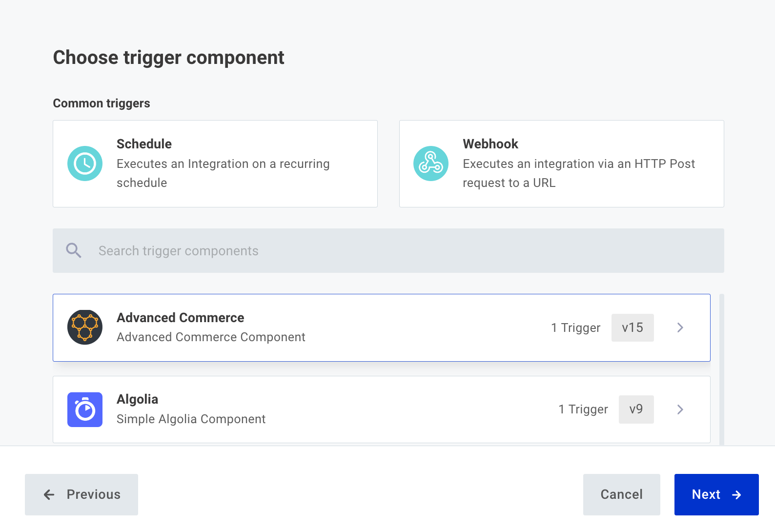Screen dimensions: 775x532
Task: Select the Webhook trigger card
Action: pos(561,164)
